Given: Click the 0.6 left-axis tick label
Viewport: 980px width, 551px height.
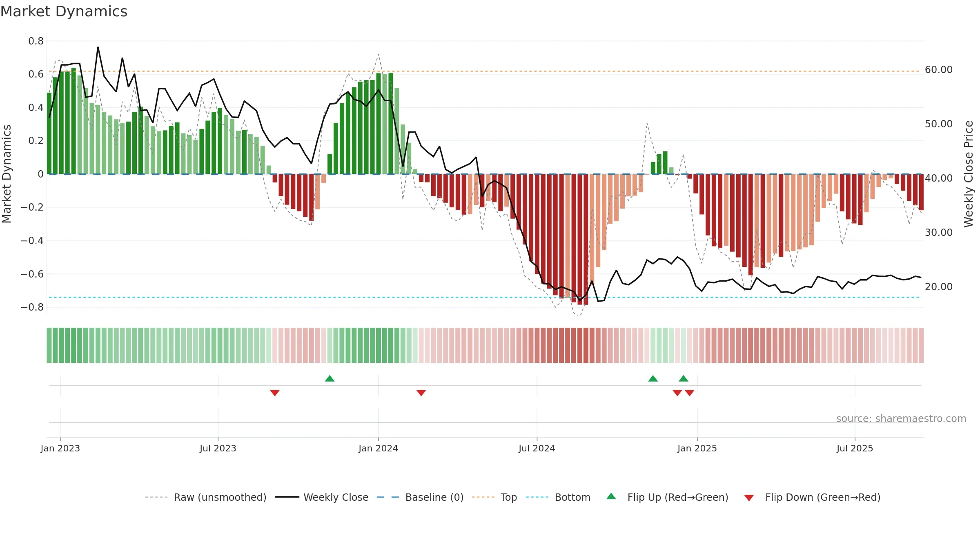Looking at the screenshot, I should (36, 74).
